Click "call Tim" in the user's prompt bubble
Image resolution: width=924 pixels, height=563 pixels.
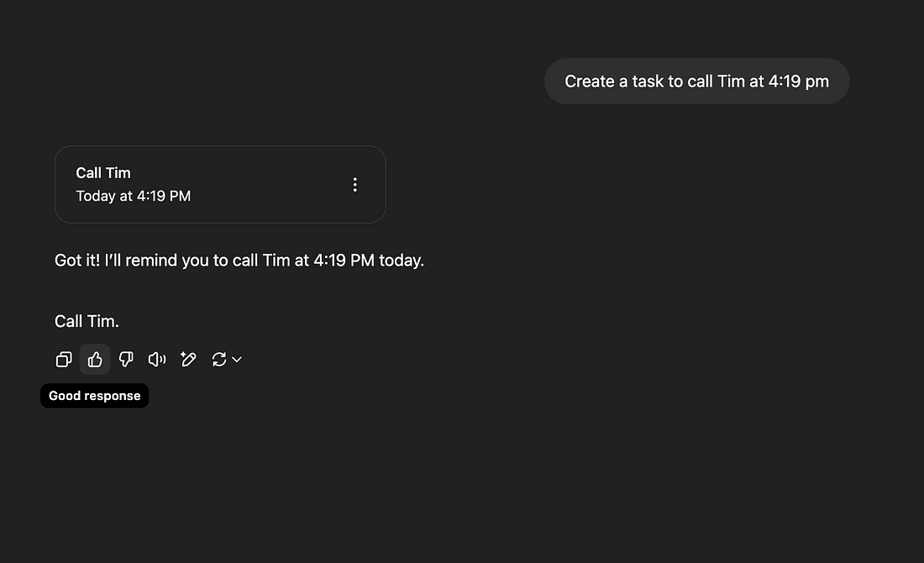tap(717, 82)
